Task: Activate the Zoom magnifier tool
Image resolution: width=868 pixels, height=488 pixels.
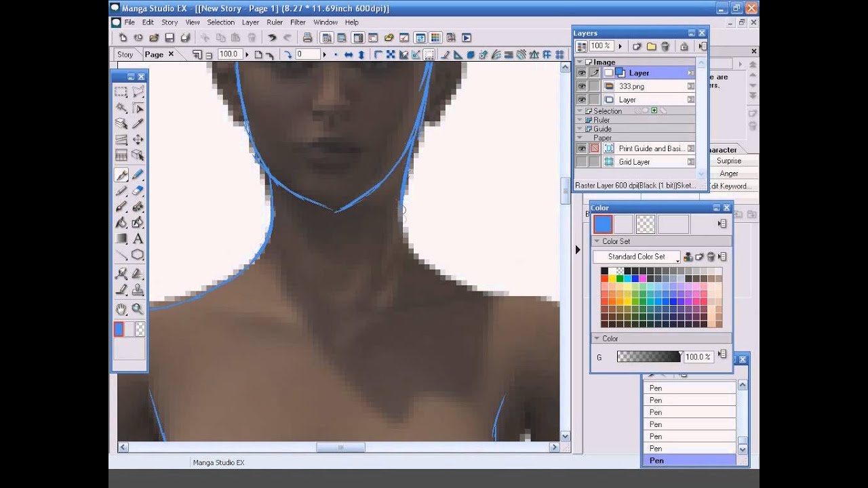Action: click(138, 309)
